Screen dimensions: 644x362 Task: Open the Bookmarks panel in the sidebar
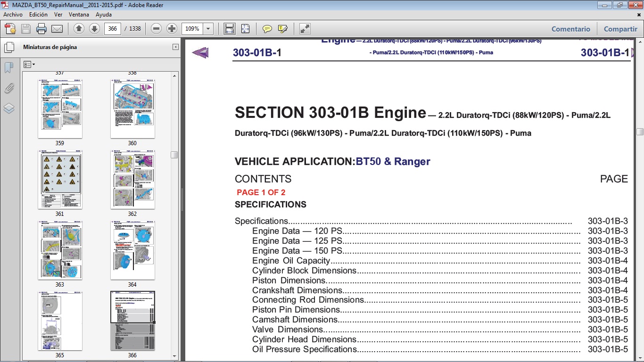click(9, 68)
